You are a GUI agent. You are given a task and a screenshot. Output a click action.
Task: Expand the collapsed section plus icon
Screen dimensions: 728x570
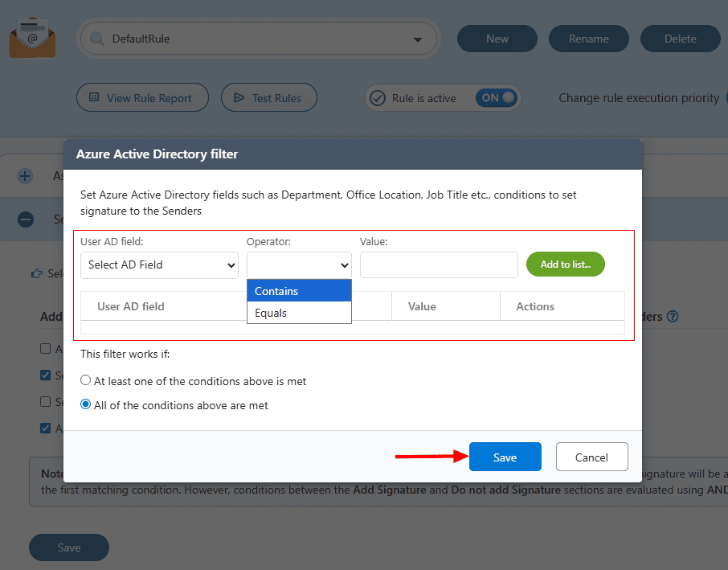[x=26, y=175]
